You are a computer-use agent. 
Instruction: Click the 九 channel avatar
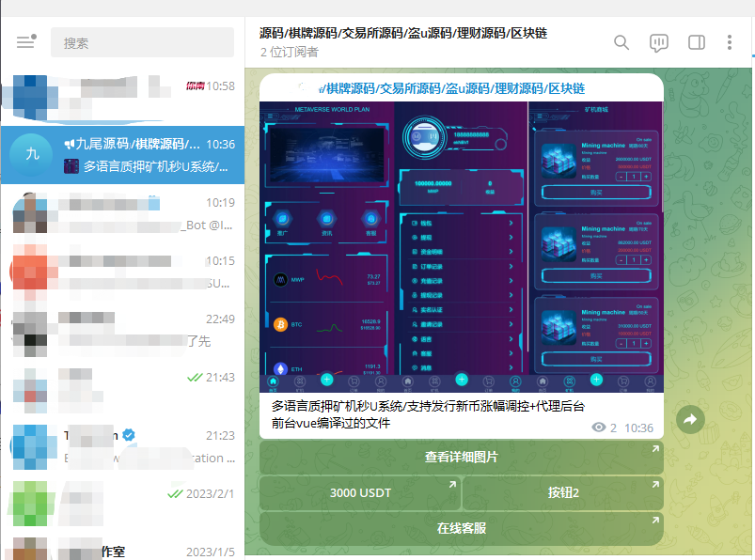[32, 154]
